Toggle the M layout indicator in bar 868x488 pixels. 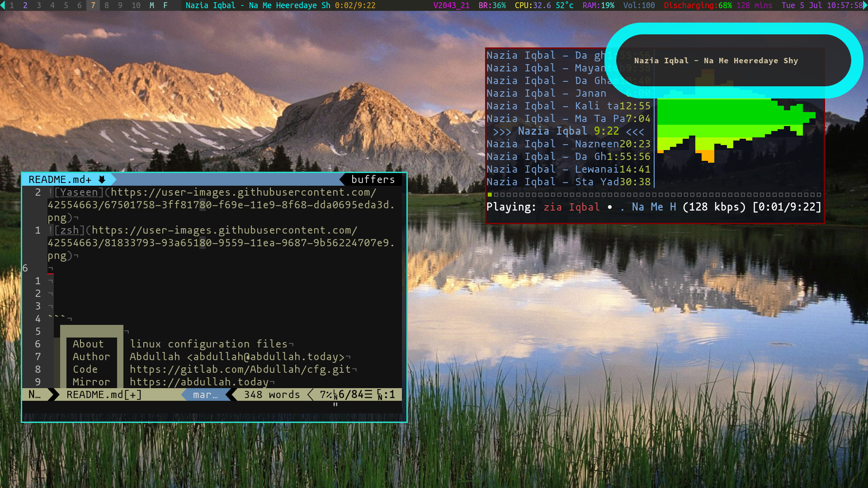(x=152, y=5)
